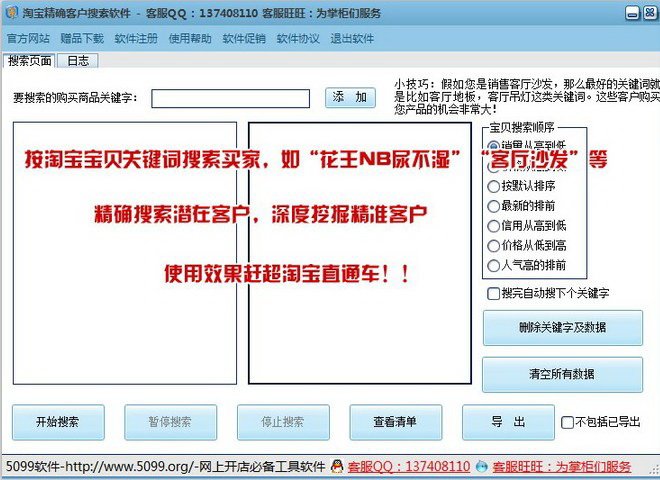Open 官方网站 menu item
This screenshot has width=660, height=480.
pos(28,38)
